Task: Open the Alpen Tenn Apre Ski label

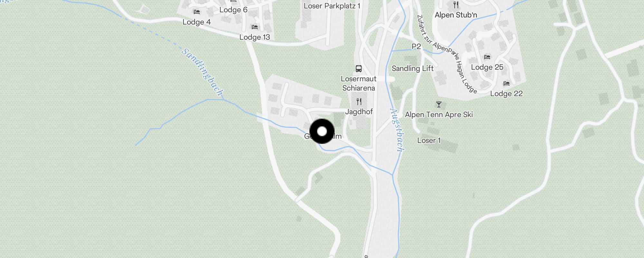Action: coord(439,114)
